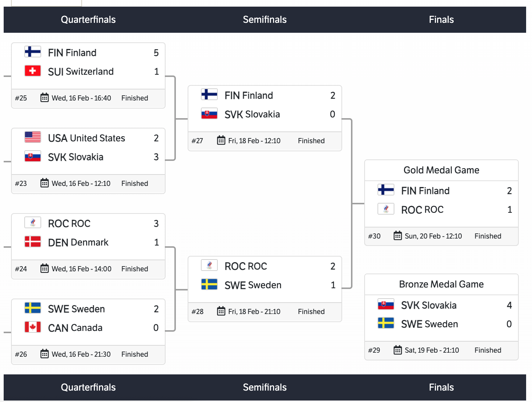This screenshot has height=402, width=532.
Task: Click calendar icon for game #27
Action: point(221,140)
